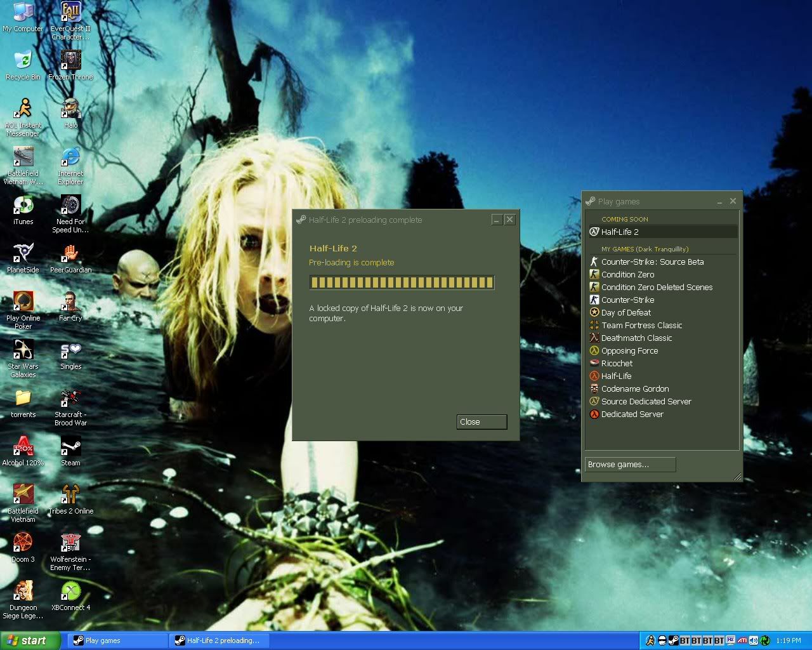Choose Source Dedicated Server entry
This screenshot has height=650, width=812.
663,401
